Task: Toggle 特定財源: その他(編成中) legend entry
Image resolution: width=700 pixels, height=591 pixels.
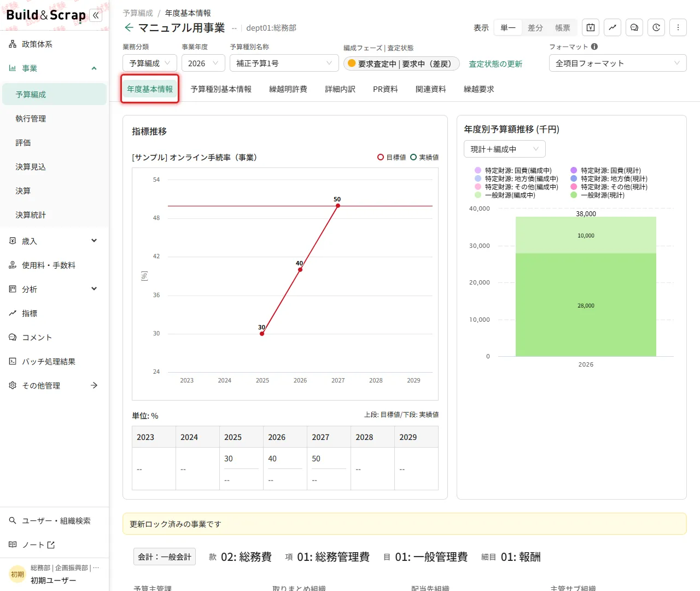Action: pyautogui.click(x=516, y=187)
